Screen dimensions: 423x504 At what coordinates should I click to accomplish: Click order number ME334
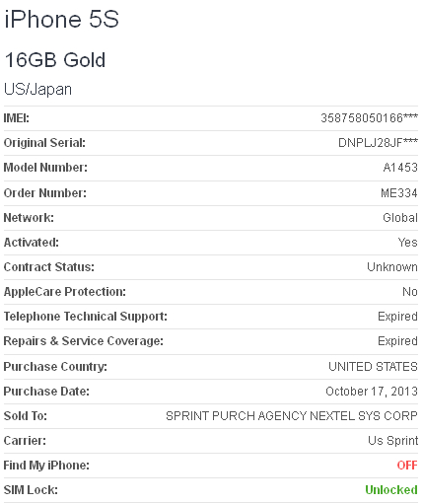pos(399,193)
